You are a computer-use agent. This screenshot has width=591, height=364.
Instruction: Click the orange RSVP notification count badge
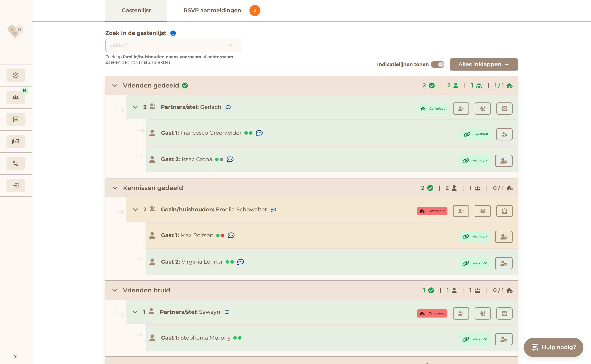coord(255,11)
